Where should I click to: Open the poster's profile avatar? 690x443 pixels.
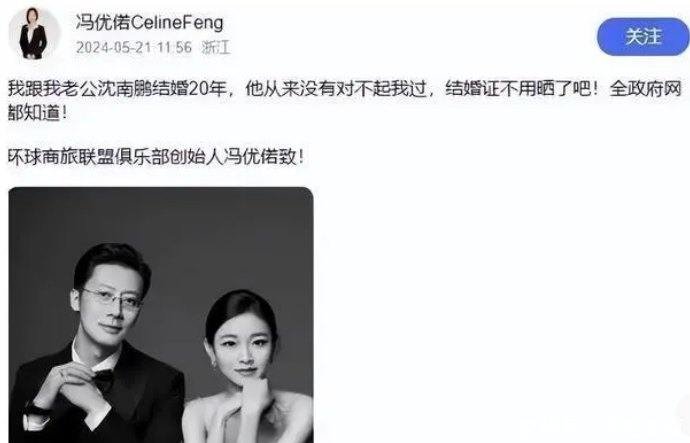[34, 33]
